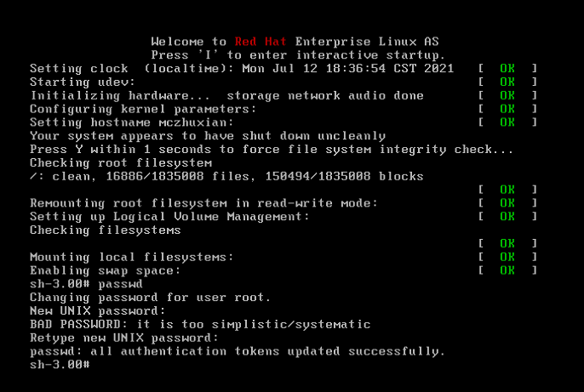Viewport: 584px width, 392px height.
Task: Click the OK for Remounting root filesystem
Action: (x=507, y=203)
